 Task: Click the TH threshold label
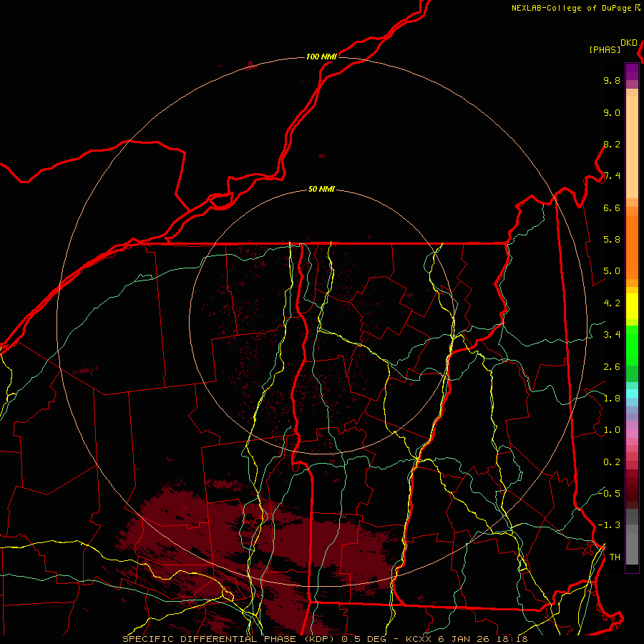pyautogui.click(x=615, y=557)
